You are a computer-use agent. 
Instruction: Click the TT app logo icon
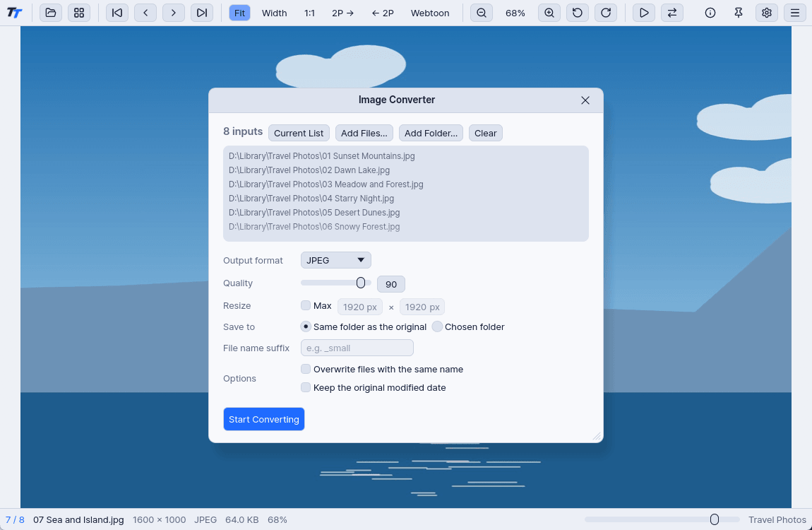(x=14, y=13)
